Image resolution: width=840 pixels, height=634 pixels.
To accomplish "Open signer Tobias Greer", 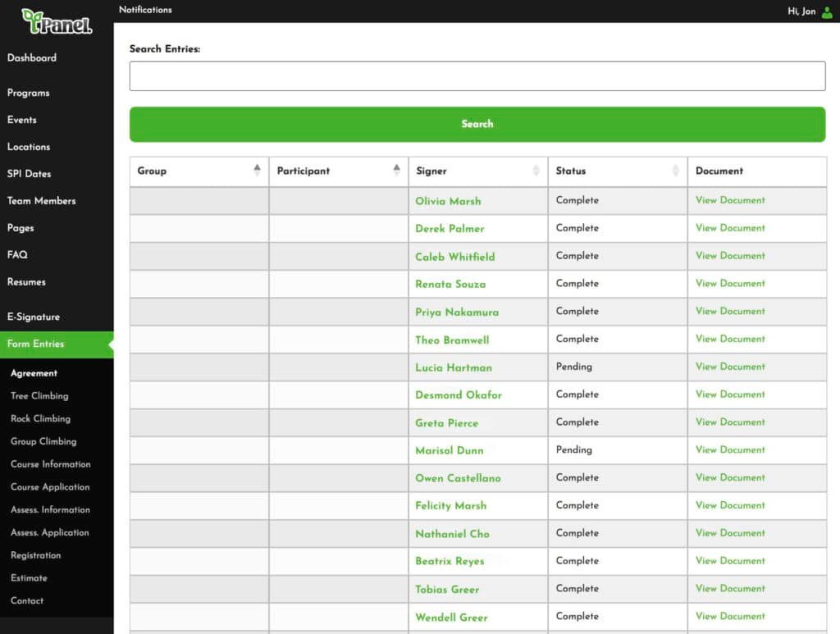I will 447,590.
